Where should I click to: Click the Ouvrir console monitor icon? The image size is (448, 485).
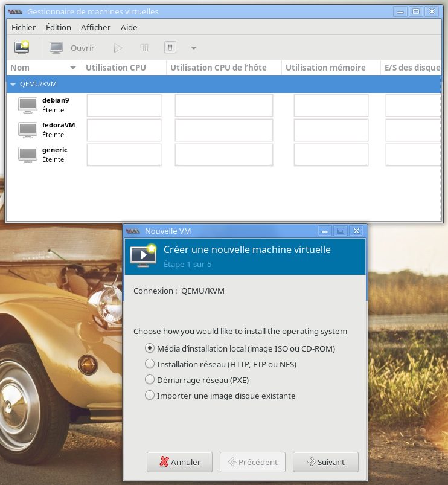point(56,48)
